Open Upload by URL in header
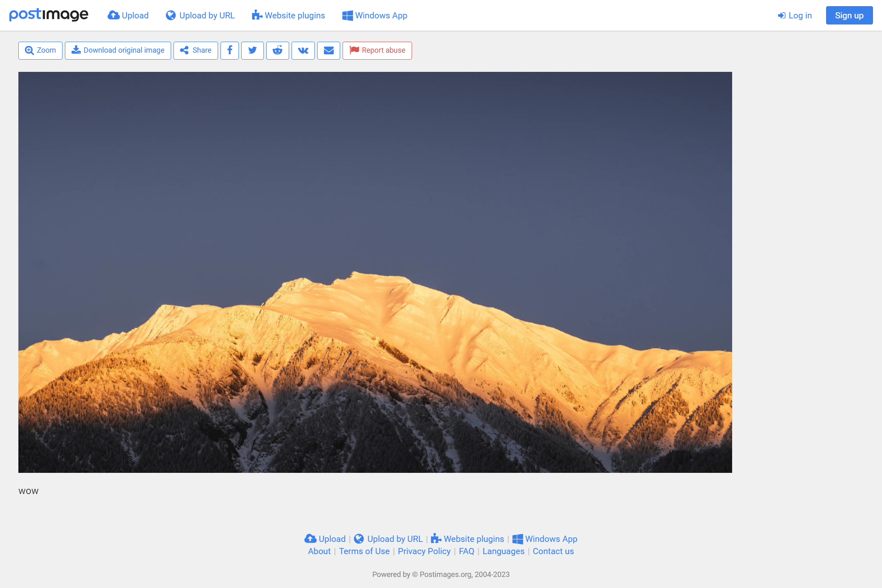 coord(200,16)
